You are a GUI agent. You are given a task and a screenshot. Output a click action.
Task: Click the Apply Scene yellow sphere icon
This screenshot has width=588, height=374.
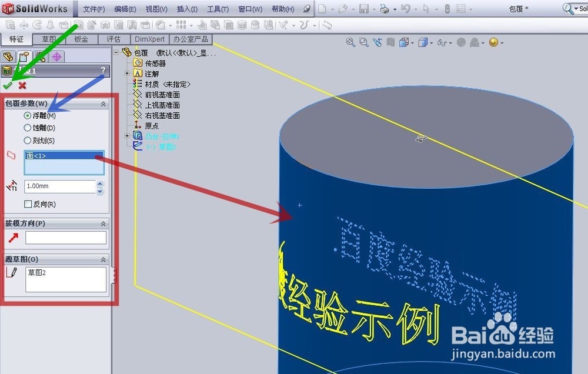tap(493, 42)
